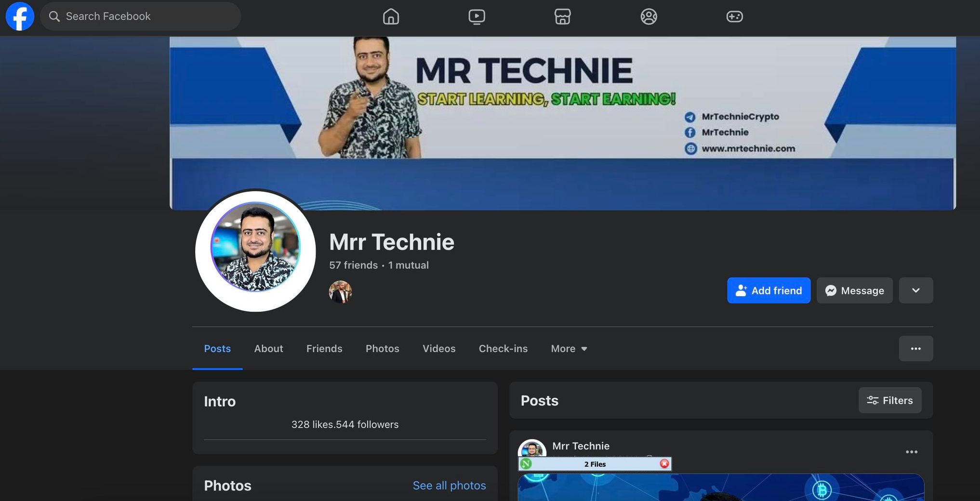Open the Groups icon
Viewport: 980px width, 501px height.
pos(649,16)
